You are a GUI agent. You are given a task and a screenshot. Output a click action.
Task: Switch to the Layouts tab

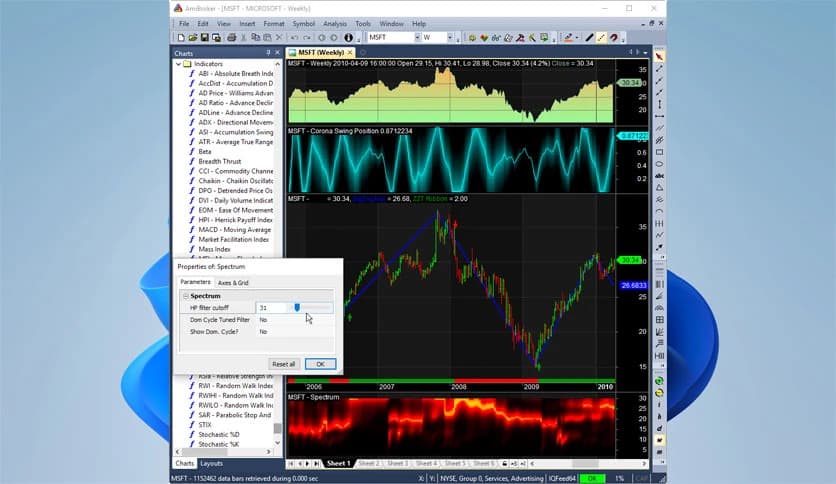coord(211,464)
